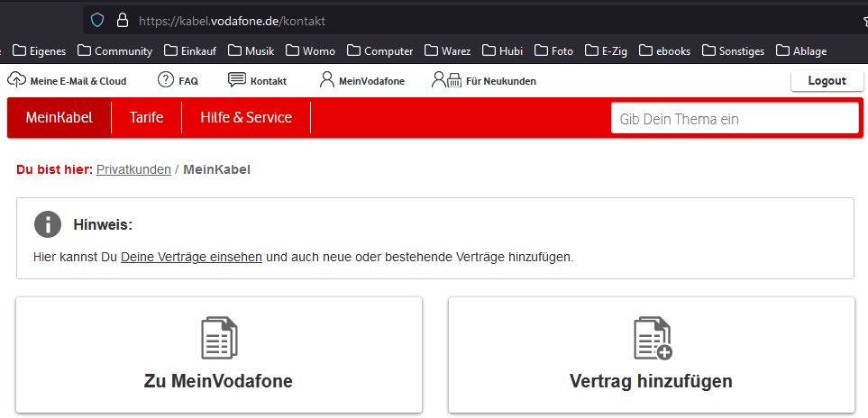
Task: Select the MeinKabel navigation tab
Action: (x=59, y=117)
